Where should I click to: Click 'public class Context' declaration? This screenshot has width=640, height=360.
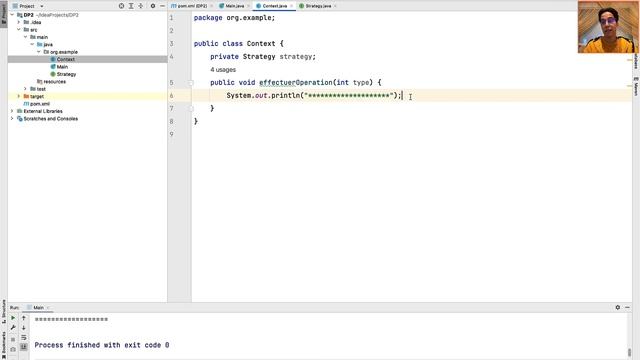point(234,44)
